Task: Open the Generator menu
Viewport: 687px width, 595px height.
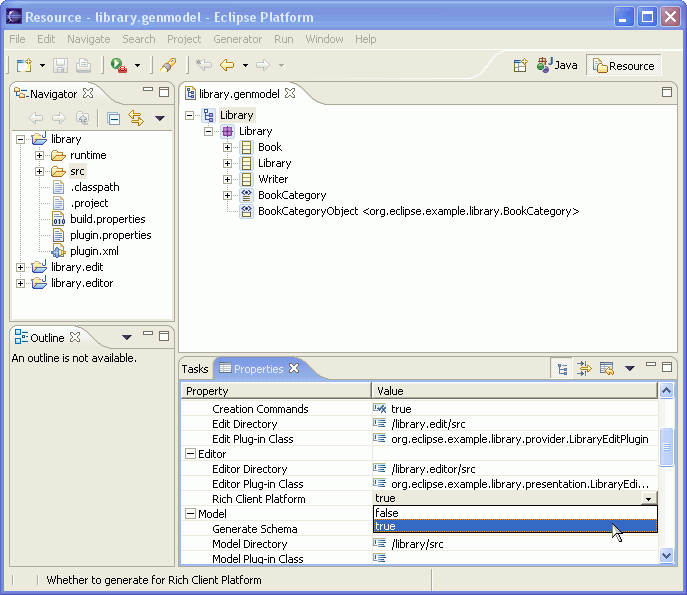Action: tap(237, 39)
